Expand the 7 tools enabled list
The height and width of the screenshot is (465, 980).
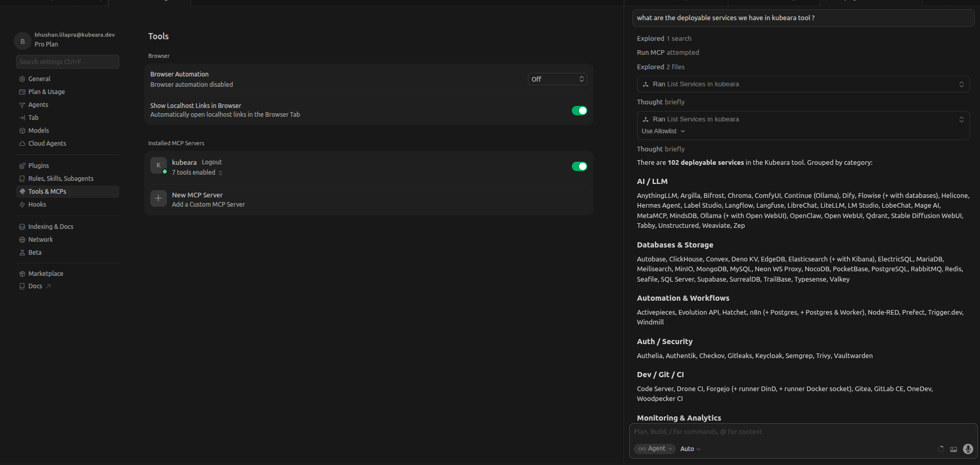pyautogui.click(x=197, y=173)
